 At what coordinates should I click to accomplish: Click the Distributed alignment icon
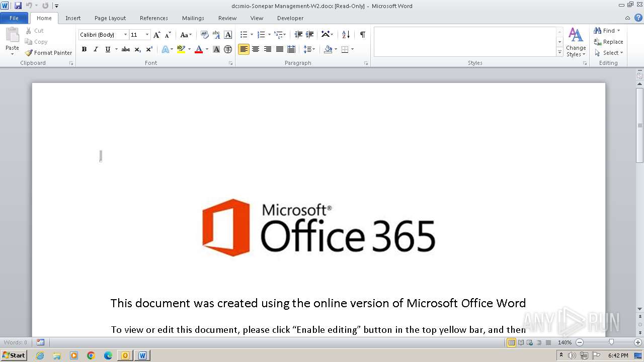click(x=291, y=49)
